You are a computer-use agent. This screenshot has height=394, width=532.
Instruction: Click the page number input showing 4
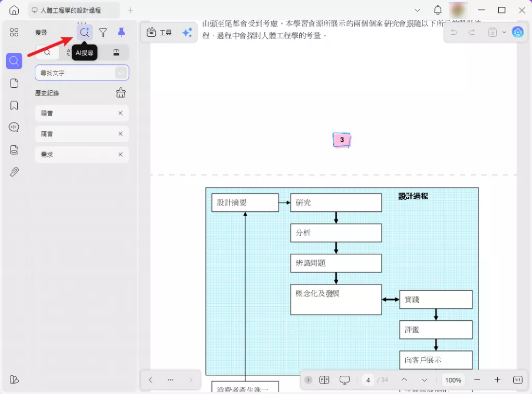[x=367, y=380]
